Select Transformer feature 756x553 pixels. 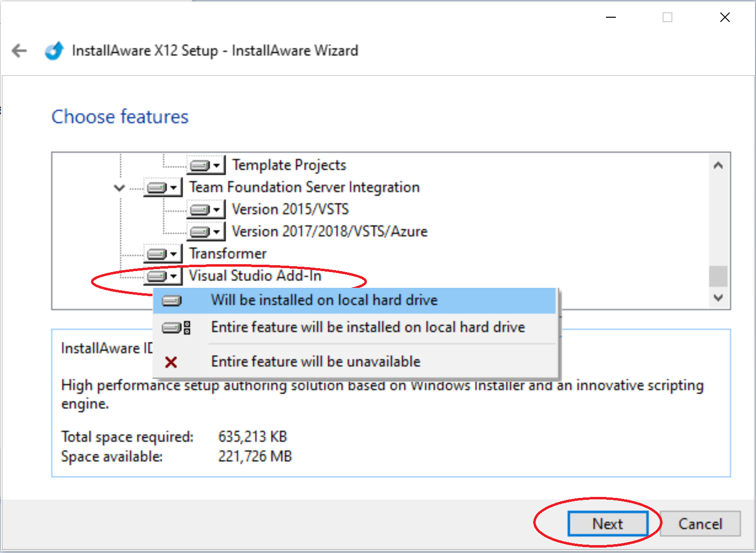point(228,253)
